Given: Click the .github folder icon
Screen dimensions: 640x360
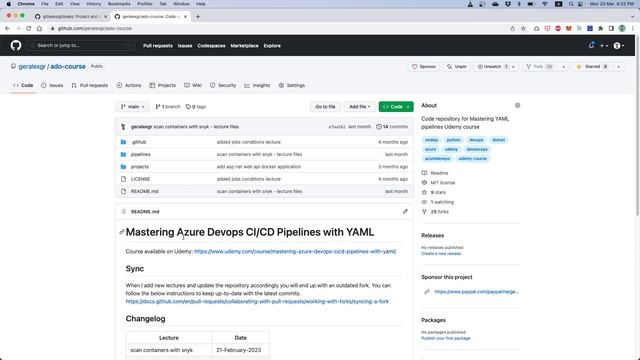Looking at the screenshot, I should point(123,142).
